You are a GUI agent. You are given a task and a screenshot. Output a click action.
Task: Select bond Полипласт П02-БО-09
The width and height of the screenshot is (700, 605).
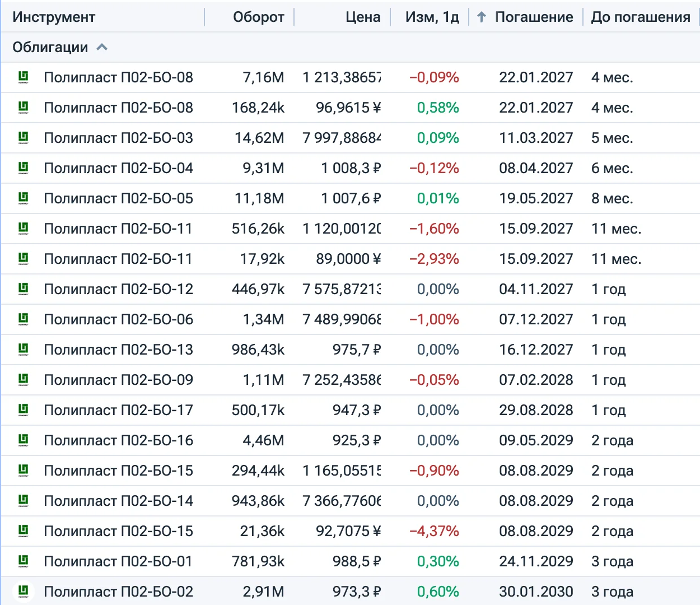pyautogui.click(x=118, y=380)
